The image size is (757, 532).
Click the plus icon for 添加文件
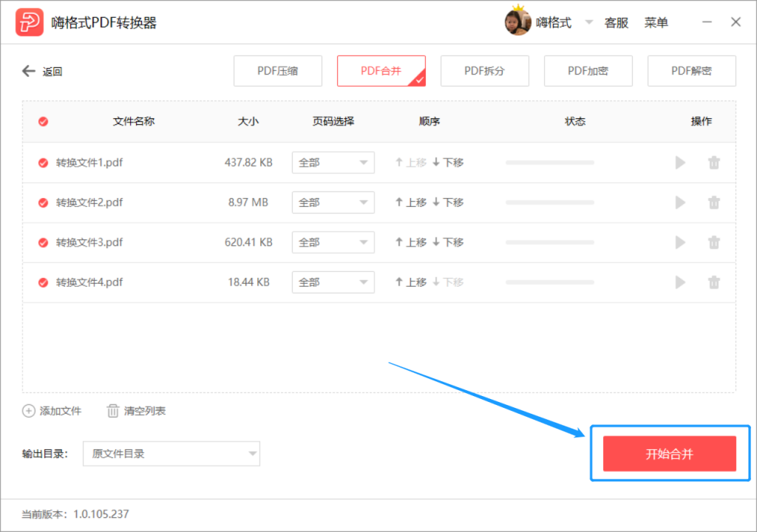click(x=29, y=411)
